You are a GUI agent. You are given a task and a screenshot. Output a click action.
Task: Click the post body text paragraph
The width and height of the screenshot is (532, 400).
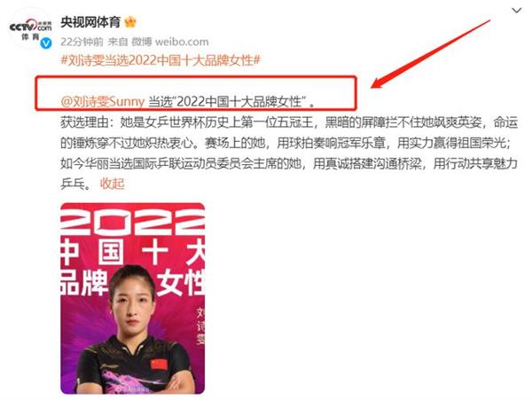(289, 153)
